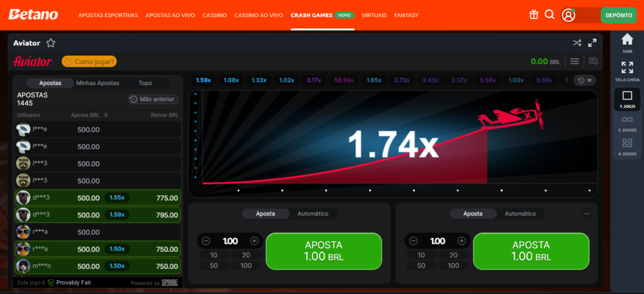Click the Aviator red logo
The image size is (644, 294).
33,62
